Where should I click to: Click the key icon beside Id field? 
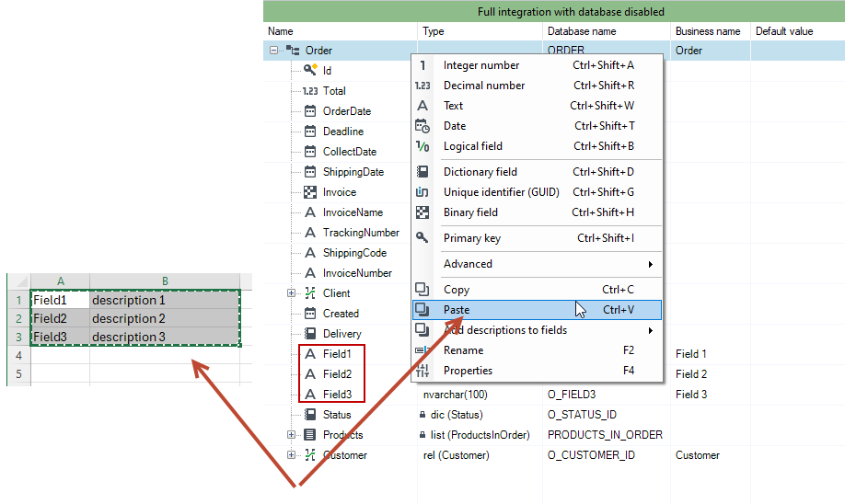[310, 70]
